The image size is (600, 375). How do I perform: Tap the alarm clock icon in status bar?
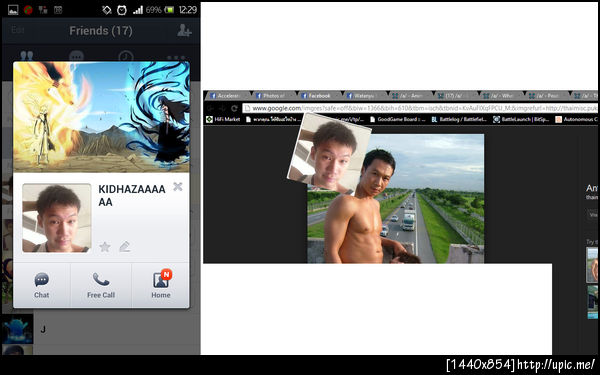(122, 10)
